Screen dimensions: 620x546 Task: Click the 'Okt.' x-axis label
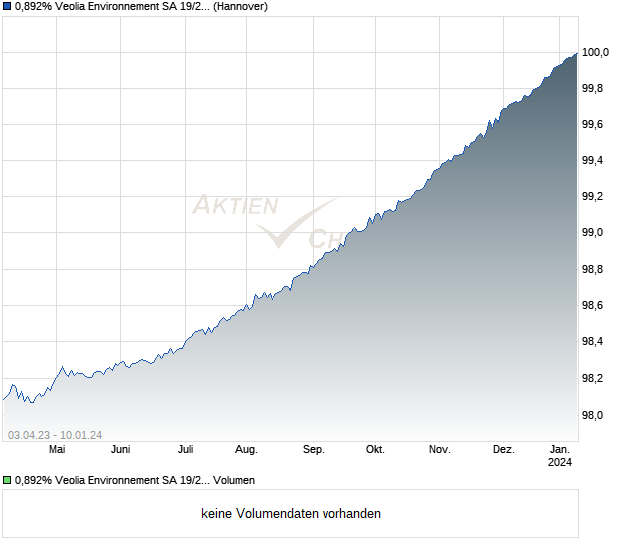(375, 449)
